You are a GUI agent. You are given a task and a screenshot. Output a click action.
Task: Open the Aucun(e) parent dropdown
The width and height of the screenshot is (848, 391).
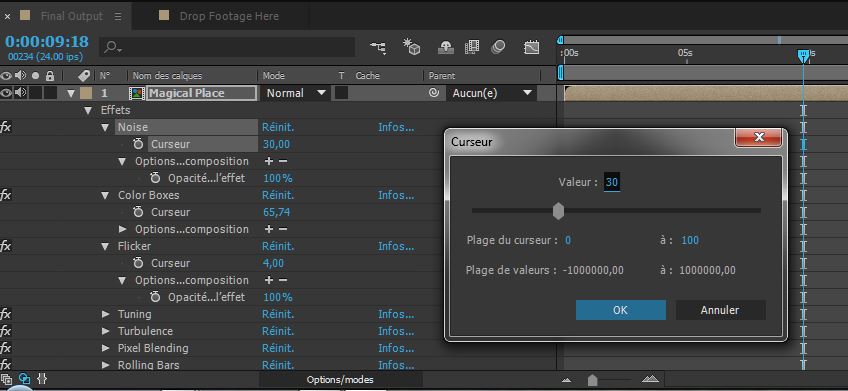tap(491, 93)
